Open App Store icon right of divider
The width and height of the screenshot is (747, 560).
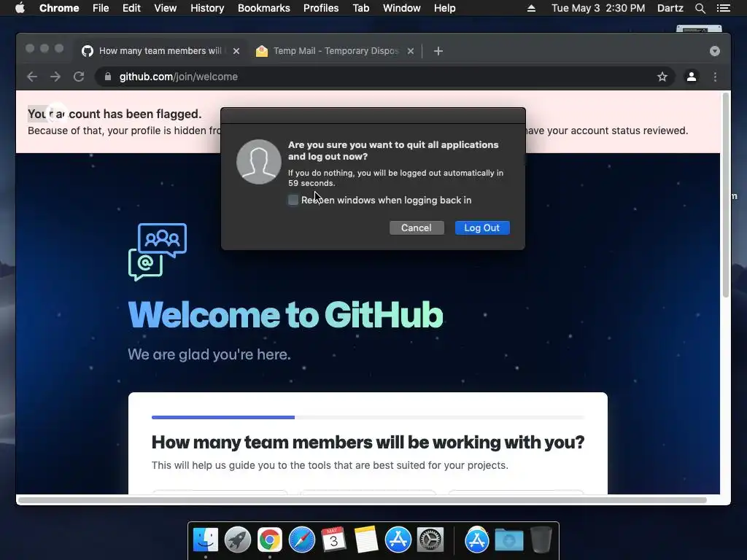(477, 540)
